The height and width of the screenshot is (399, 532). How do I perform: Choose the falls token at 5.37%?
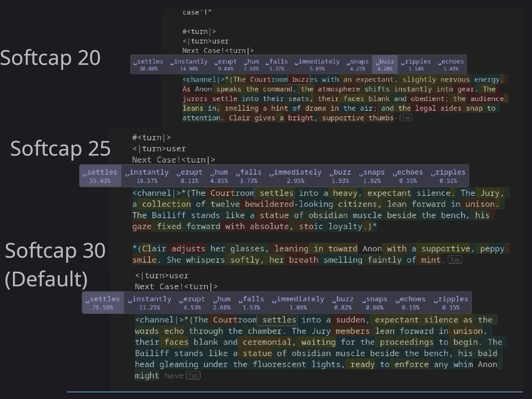pyautogui.click(x=277, y=65)
